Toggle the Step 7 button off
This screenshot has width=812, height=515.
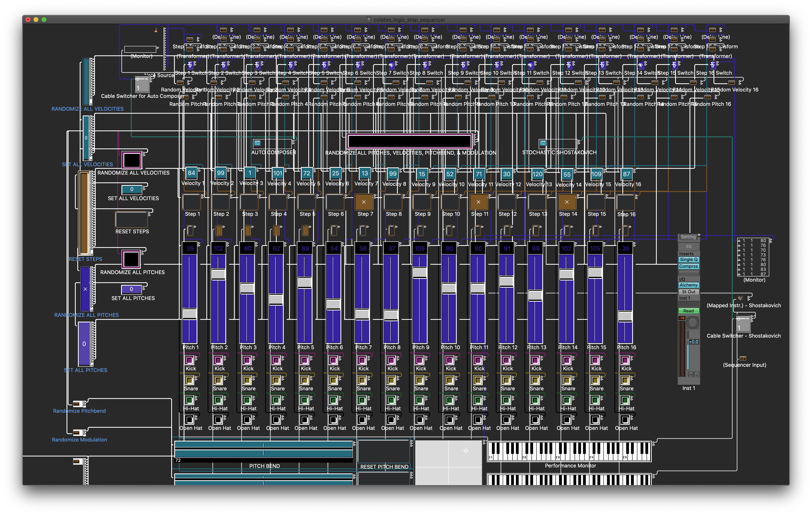pos(364,202)
